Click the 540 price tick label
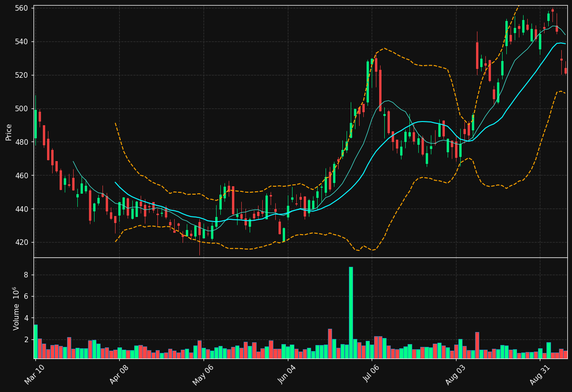The image size is (572, 392). point(22,42)
